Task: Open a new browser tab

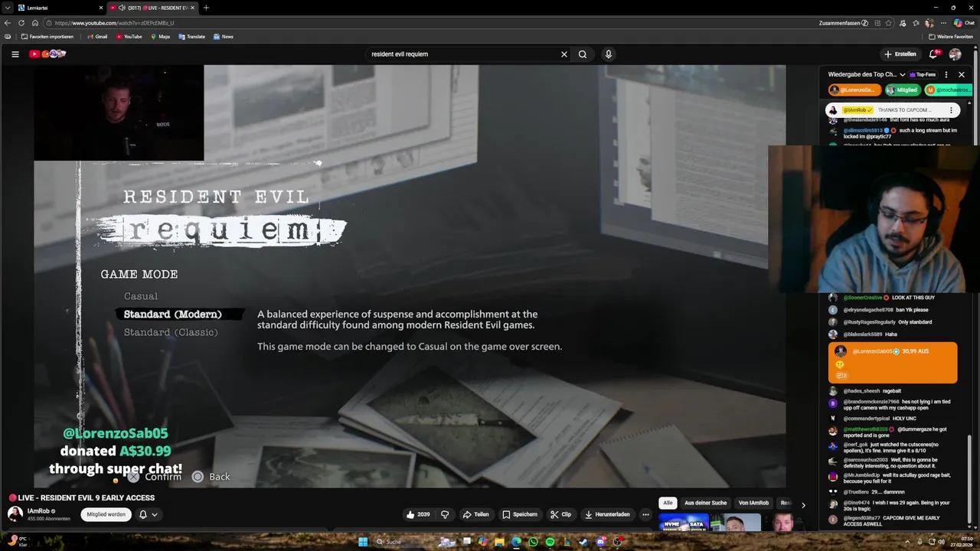Action: pos(206,8)
